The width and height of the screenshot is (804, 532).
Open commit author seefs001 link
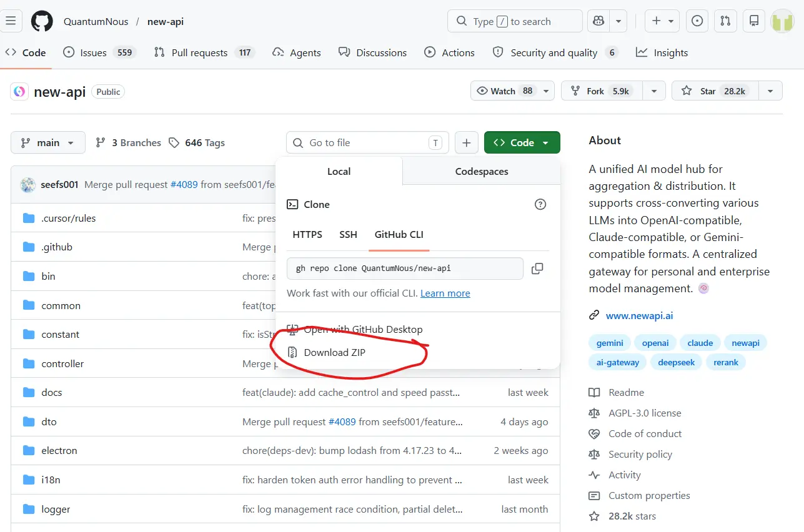pos(59,185)
